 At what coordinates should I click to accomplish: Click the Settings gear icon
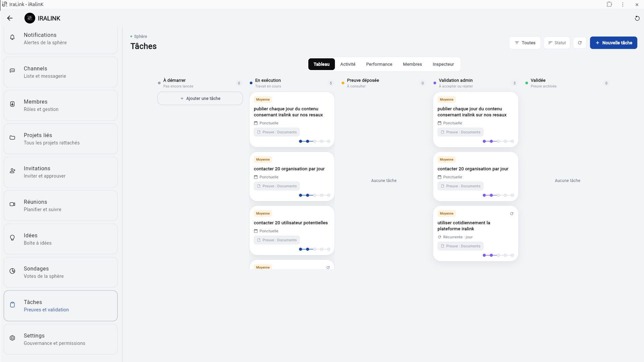coord(12,338)
